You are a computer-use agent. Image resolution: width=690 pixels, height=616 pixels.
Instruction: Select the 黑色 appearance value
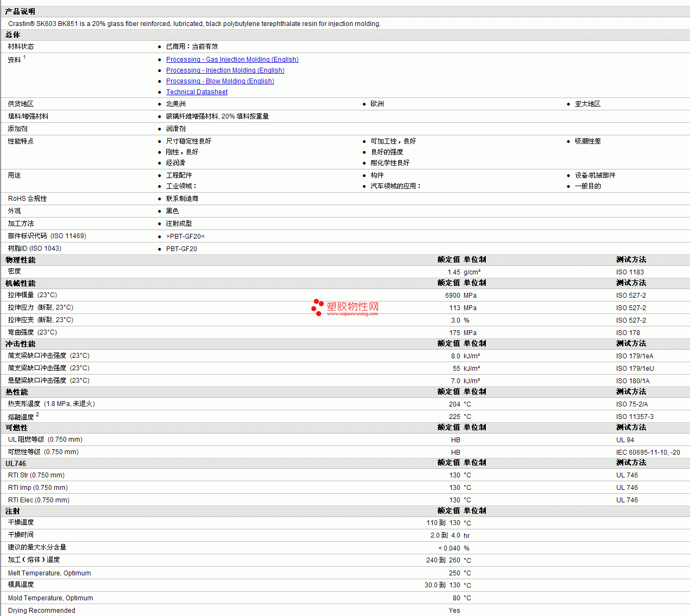[172, 211]
